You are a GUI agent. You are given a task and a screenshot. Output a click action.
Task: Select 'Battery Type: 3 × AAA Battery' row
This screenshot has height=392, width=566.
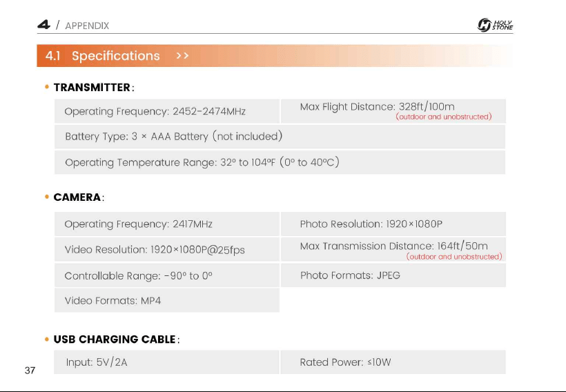pyautogui.click(x=280, y=137)
